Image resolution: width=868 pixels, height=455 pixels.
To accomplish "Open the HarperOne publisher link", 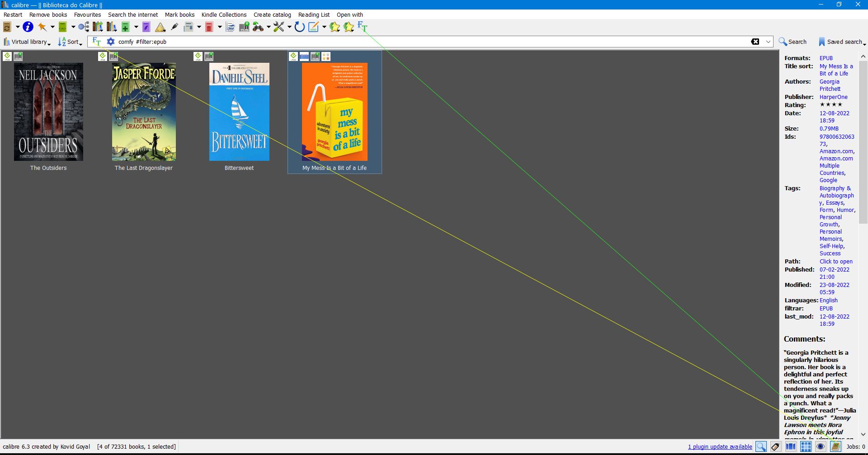I will point(834,97).
